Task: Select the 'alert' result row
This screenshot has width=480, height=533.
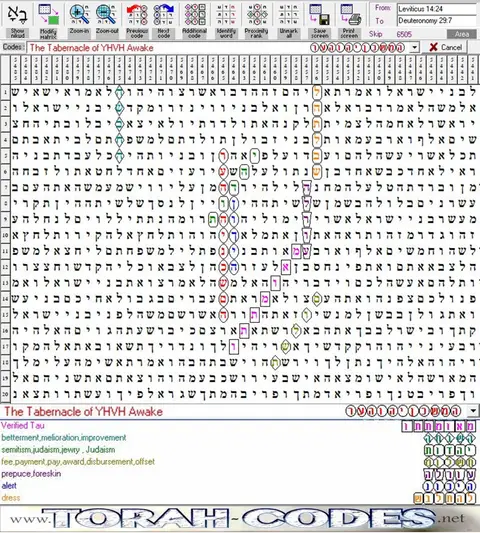Action: click(x=239, y=486)
